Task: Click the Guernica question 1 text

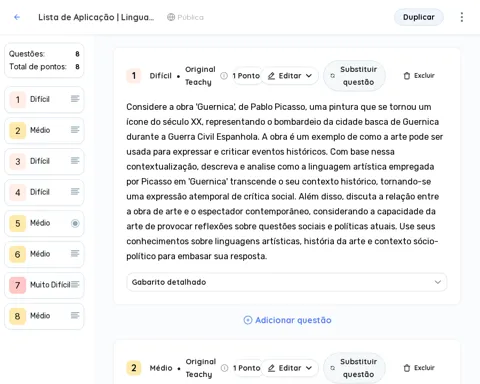Action: [285, 181]
